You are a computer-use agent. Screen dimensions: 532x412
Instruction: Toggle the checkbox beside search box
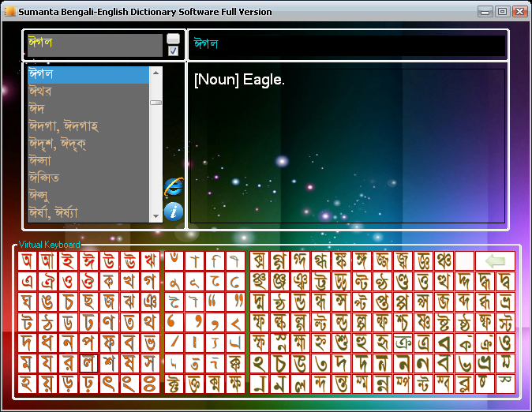(x=173, y=51)
